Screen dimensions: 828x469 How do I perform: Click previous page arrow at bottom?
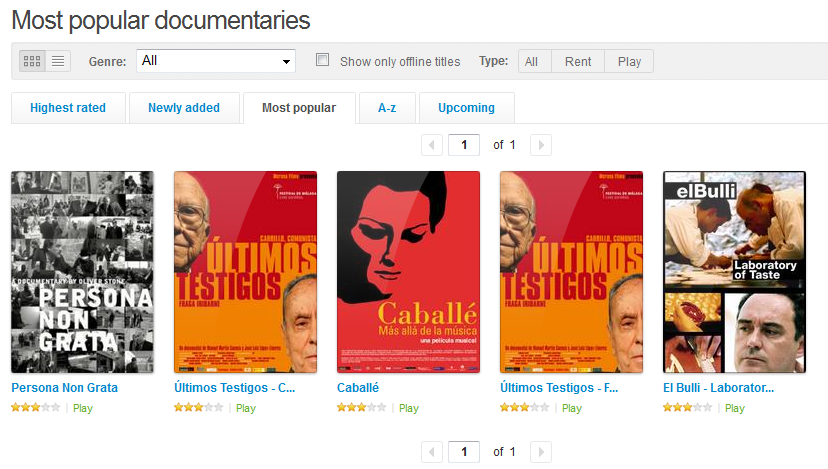point(432,452)
